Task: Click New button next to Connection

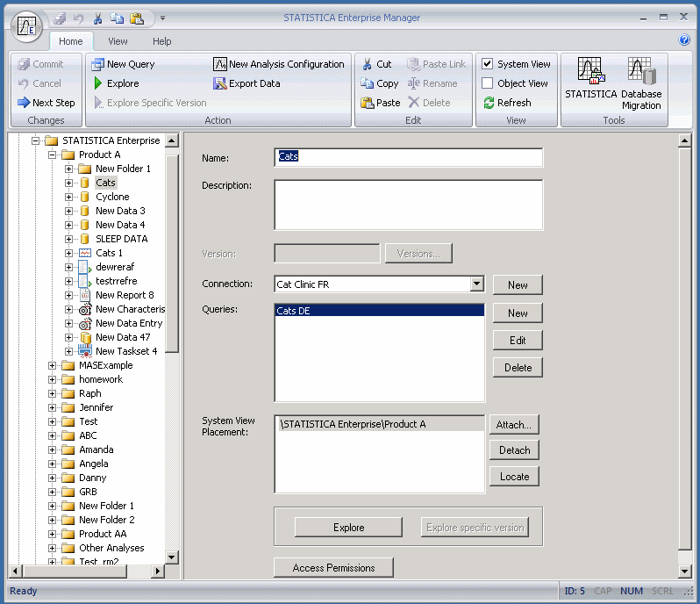Action: (518, 285)
